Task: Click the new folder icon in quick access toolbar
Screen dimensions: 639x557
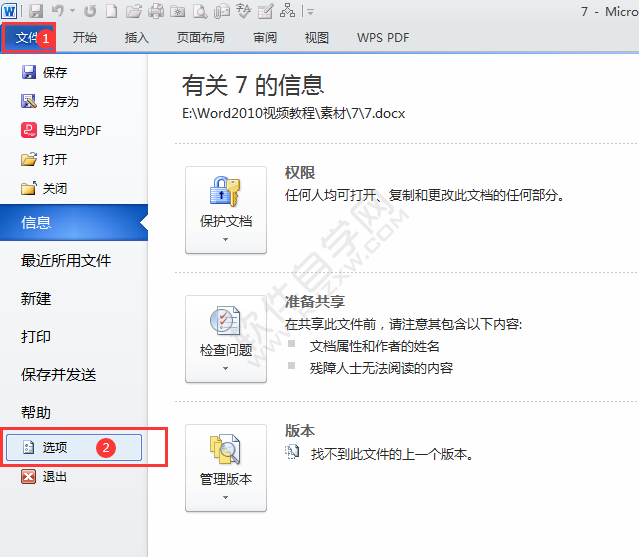Action: tap(178, 11)
